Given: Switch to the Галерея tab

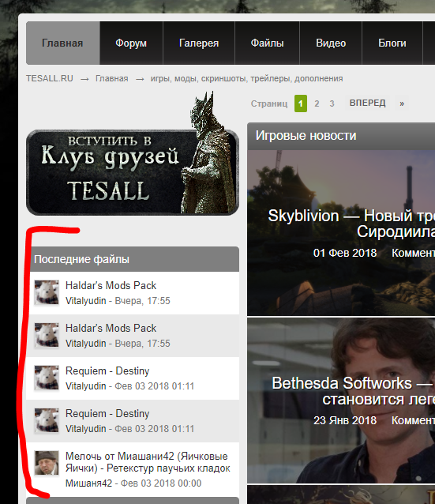Looking at the screenshot, I should coord(199,43).
